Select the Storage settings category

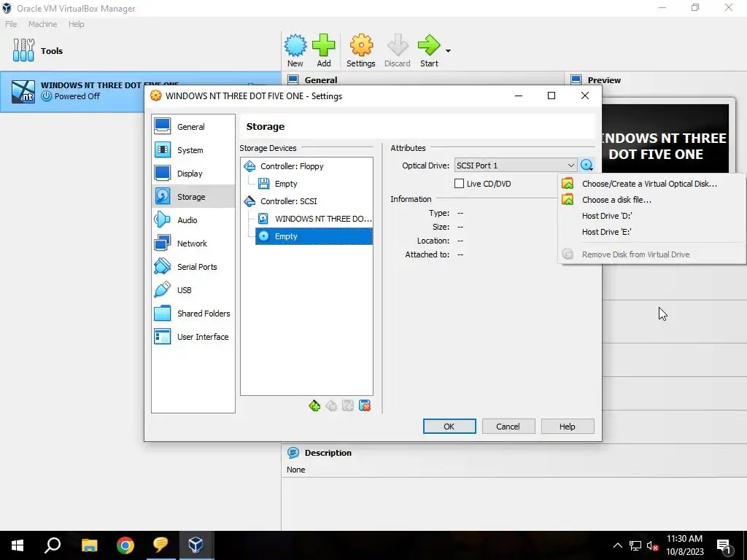click(193, 197)
